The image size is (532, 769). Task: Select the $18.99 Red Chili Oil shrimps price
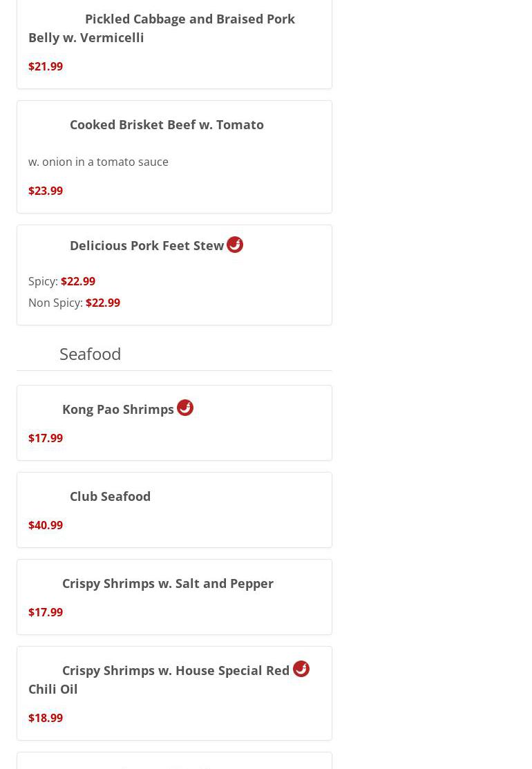(x=46, y=718)
